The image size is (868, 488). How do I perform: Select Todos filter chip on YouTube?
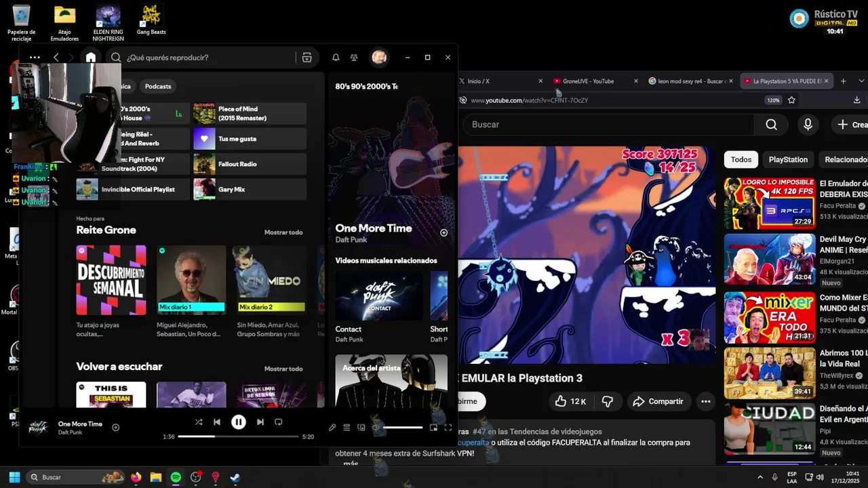[x=741, y=159]
